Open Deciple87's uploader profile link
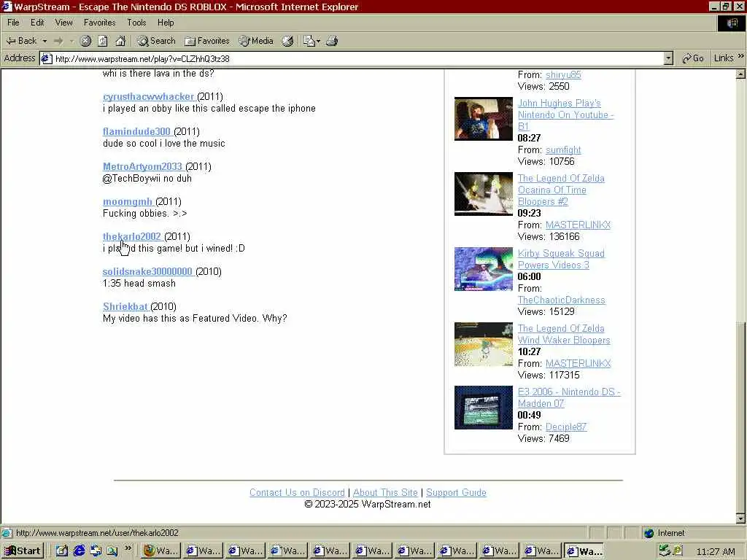Image resolution: width=747 pixels, height=560 pixels. [566, 427]
